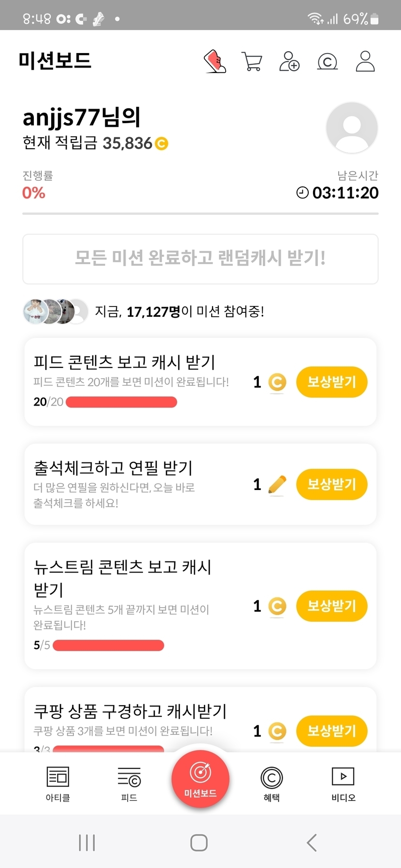Image resolution: width=401 pixels, height=868 pixels.
Task: Claim reward for 쿠팡 상품 mission
Action: pos(331,731)
